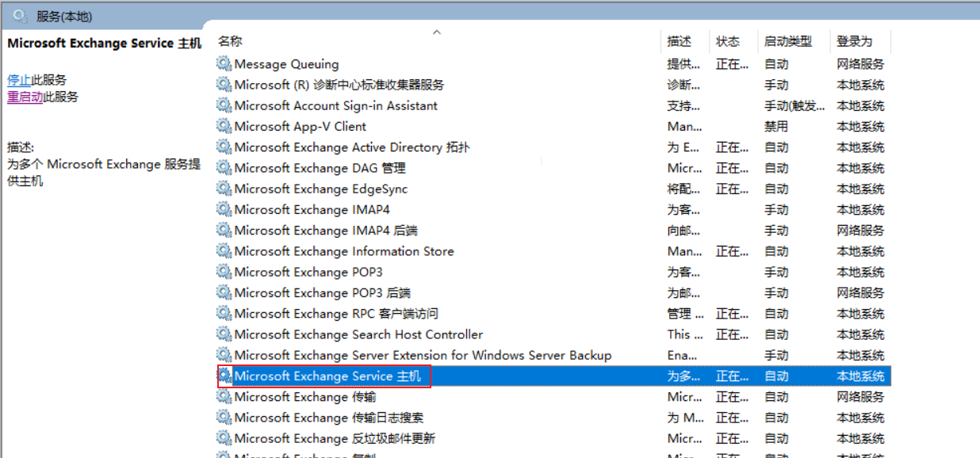Select the Microsoft Exchange 传输日志搜索 service
Screen dimensions: 980x458
pos(329,418)
